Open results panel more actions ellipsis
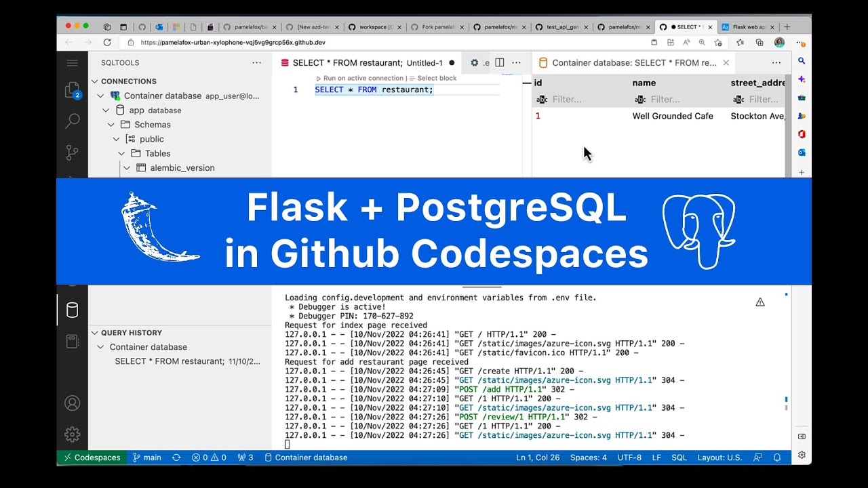The image size is (868, 488). [776, 62]
